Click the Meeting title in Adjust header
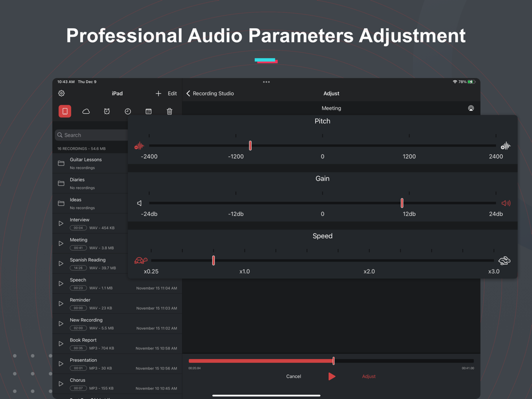The image size is (532, 399). tap(331, 108)
